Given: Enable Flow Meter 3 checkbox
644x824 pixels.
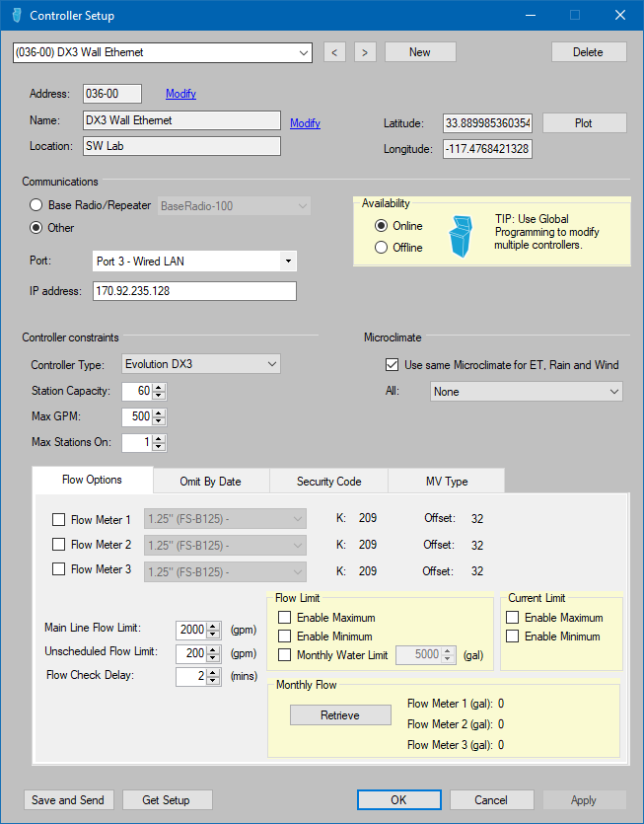Looking at the screenshot, I should click(x=58, y=569).
